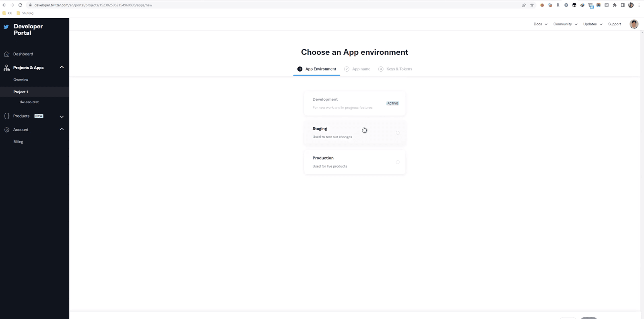Choose the Development environment card
This screenshot has width=644, height=319.
[x=355, y=104]
